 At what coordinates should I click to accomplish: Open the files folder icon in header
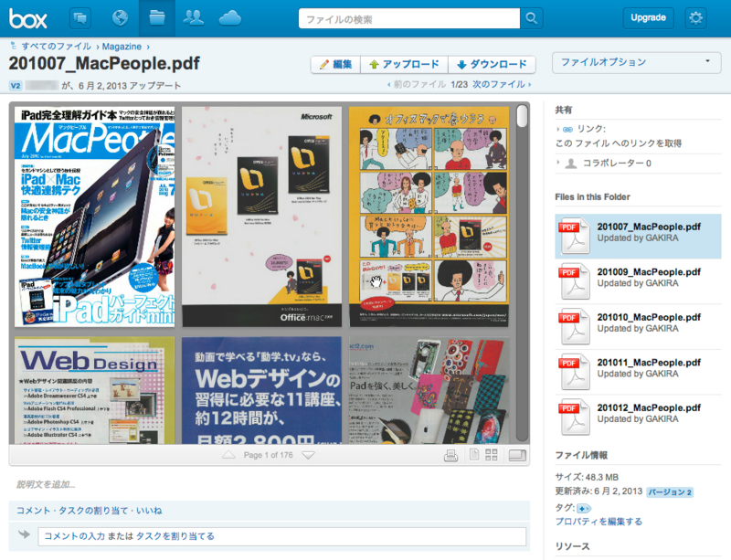click(x=157, y=18)
